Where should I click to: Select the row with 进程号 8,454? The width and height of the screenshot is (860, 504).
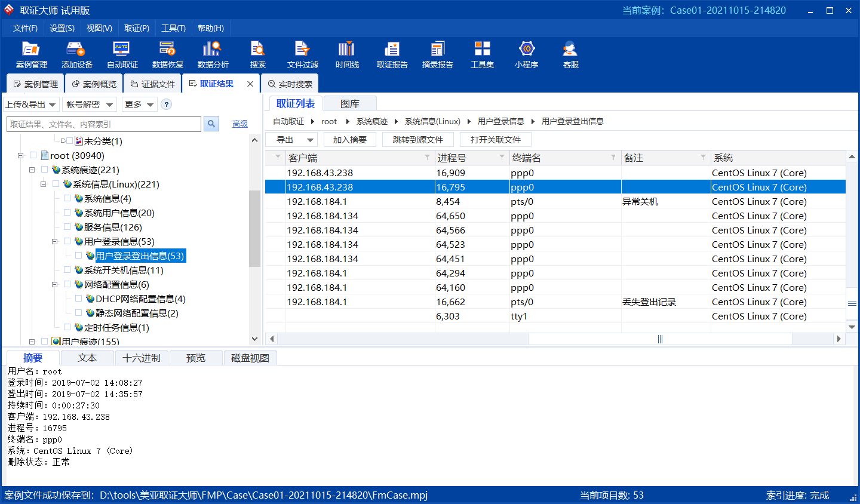(555, 201)
